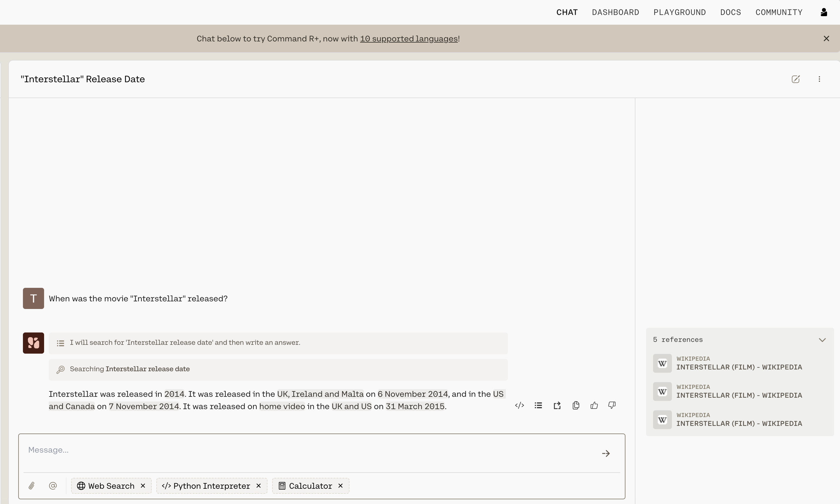Click the show steps list icon

click(538, 406)
